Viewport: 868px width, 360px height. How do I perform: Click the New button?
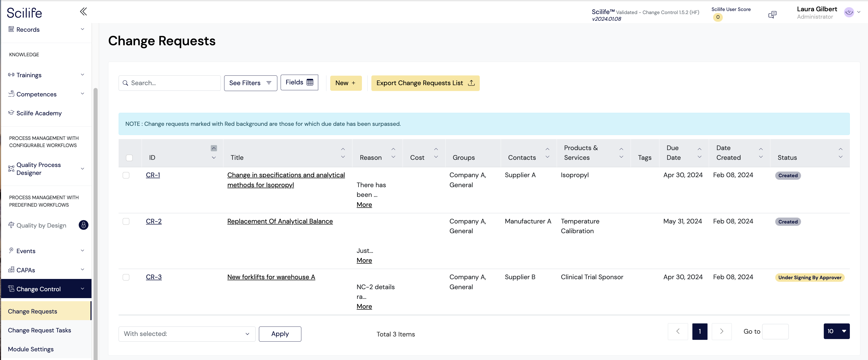345,83
